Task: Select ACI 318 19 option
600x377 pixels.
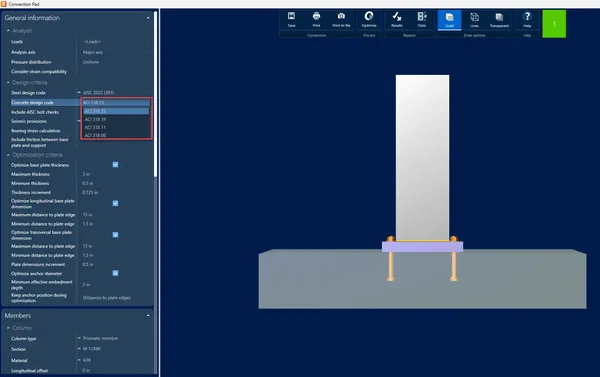Action: pyautogui.click(x=116, y=119)
